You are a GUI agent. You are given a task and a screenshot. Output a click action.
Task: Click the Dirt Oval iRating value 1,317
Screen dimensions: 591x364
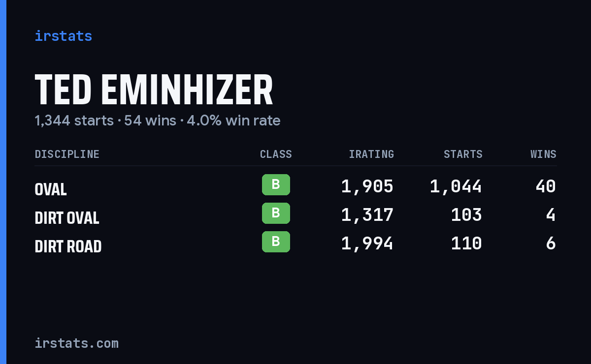tap(367, 215)
